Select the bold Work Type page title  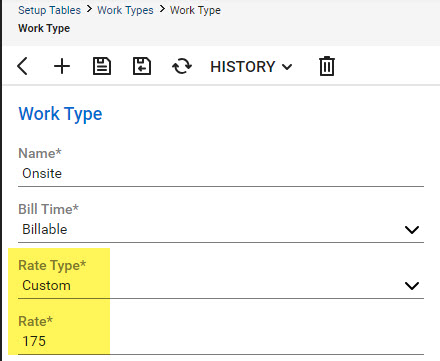[x=44, y=28]
